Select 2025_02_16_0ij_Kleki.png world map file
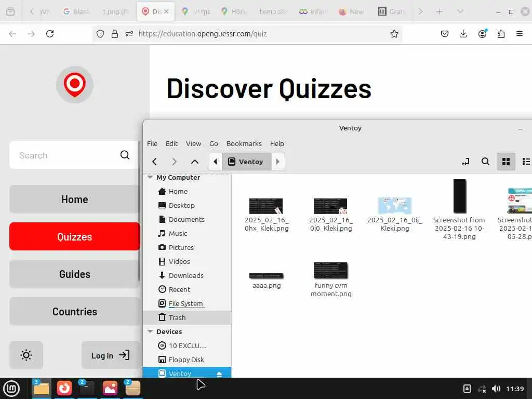Viewport: 532px width, 399px height. pyautogui.click(x=395, y=215)
